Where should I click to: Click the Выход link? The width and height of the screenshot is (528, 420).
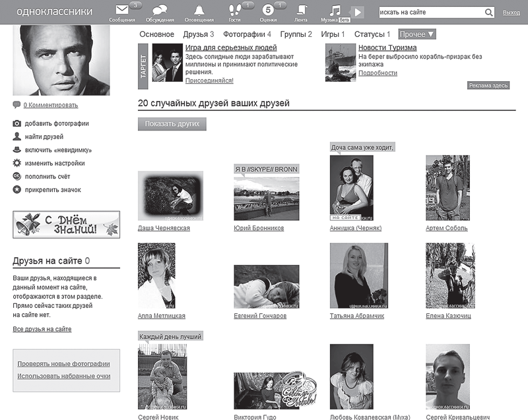tap(511, 13)
